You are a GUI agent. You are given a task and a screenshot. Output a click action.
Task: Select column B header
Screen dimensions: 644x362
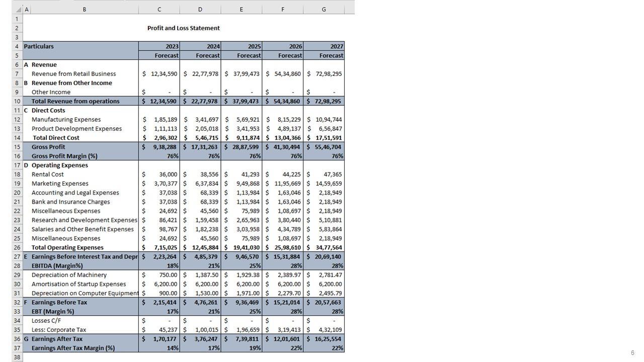pyautogui.click(x=84, y=10)
